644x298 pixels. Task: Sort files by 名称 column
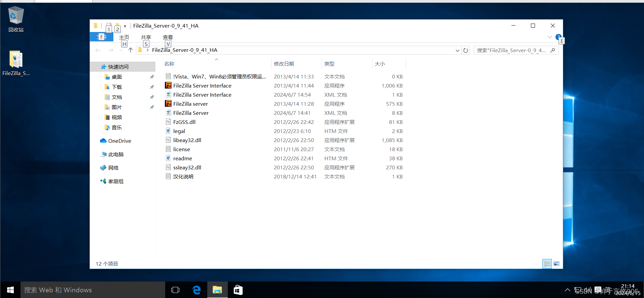[x=169, y=64]
